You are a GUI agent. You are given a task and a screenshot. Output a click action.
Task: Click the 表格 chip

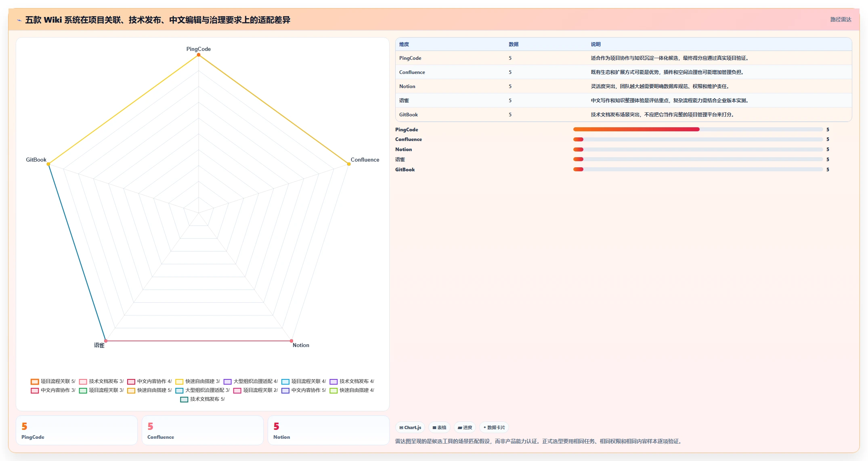pyautogui.click(x=439, y=427)
